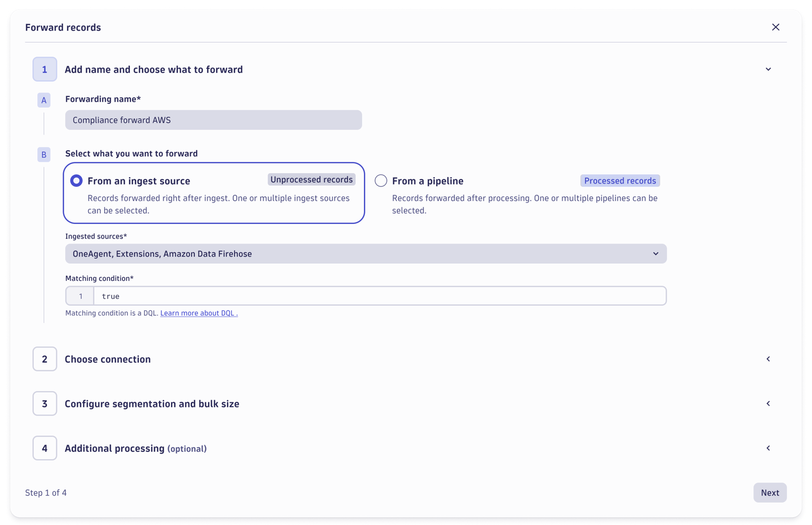Click the "Processed records" tag
Viewport: 812px width, 525px height.
(619, 180)
